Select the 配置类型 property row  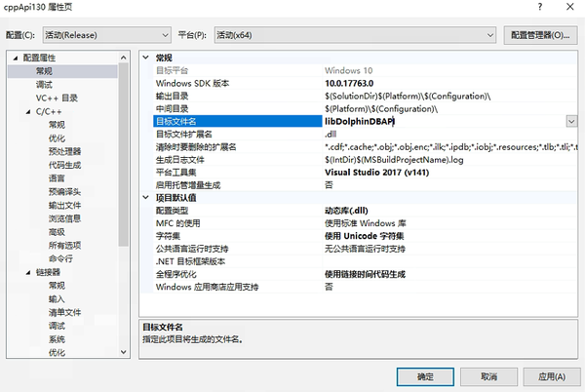click(x=365, y=211)
